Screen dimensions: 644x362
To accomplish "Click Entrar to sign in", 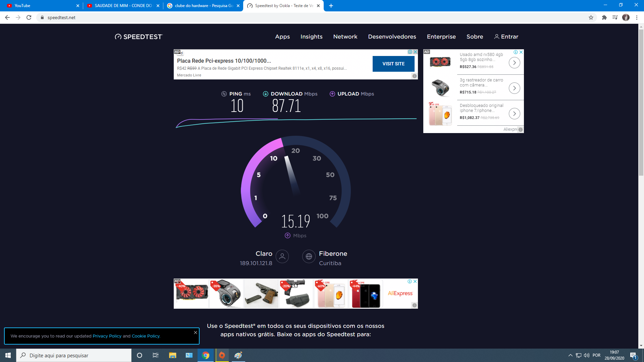I will click(506, 37).
